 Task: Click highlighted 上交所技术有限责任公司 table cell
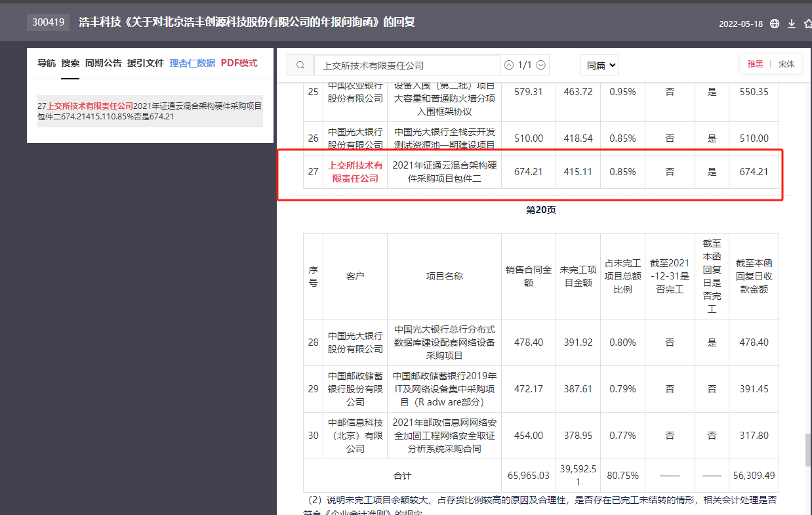pyautogui.click(x=355, y=172)
